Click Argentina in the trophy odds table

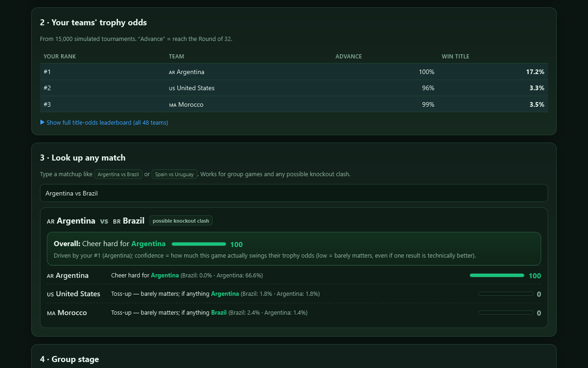[x=187, y=72]
